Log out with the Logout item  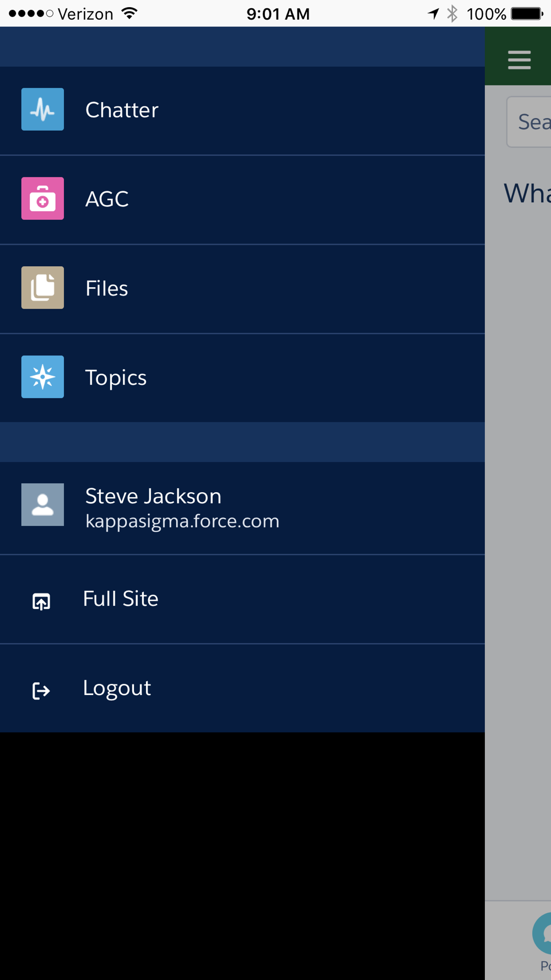point(242,688)
